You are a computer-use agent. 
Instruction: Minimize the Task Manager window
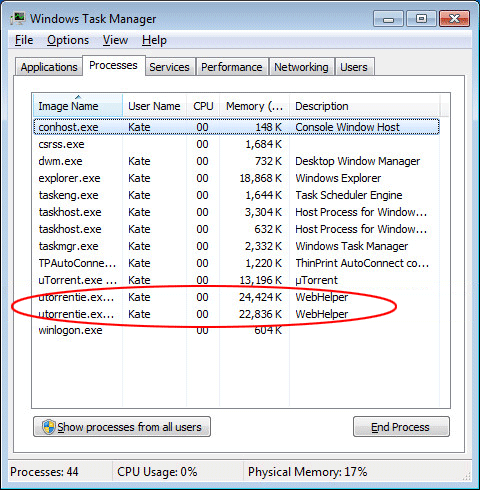point(388,19)
